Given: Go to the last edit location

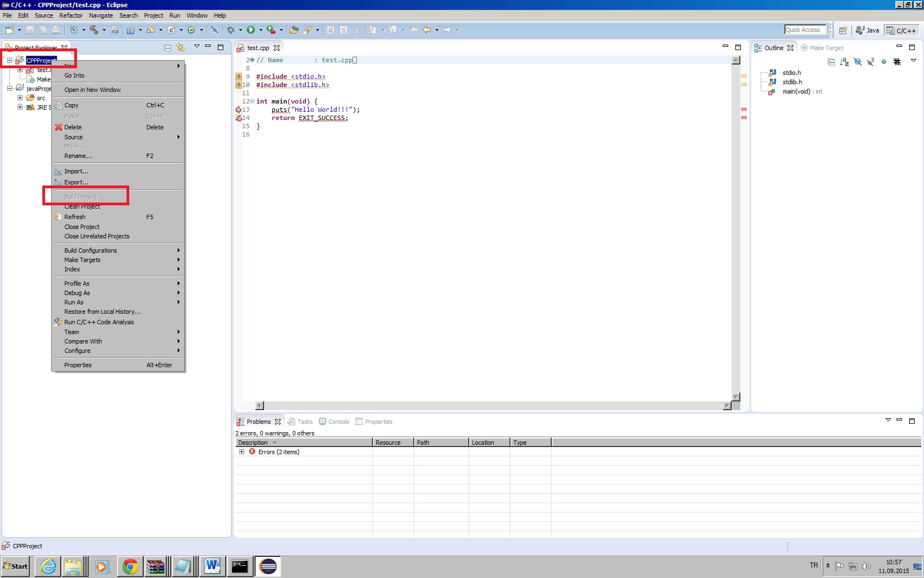Looking at the screenshot, I should pos(414,30).
